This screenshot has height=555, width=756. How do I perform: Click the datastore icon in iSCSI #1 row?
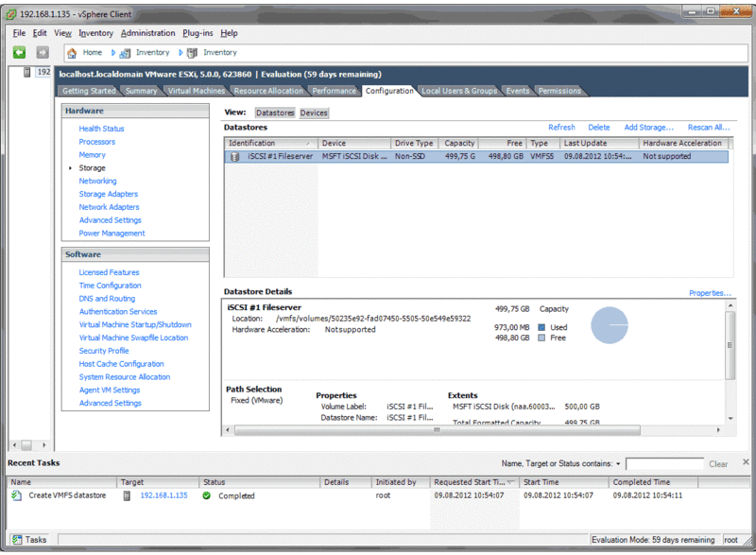point(234,156)
